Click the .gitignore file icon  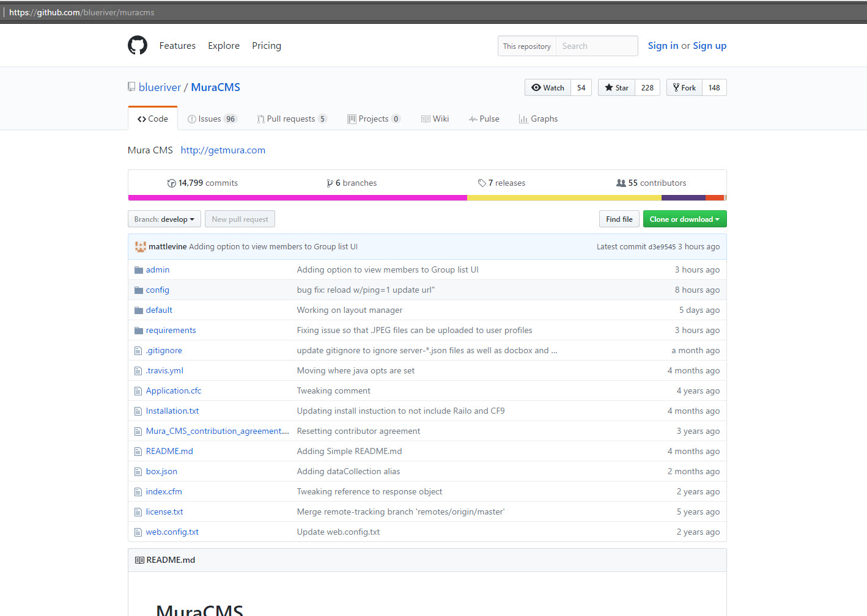138,350
